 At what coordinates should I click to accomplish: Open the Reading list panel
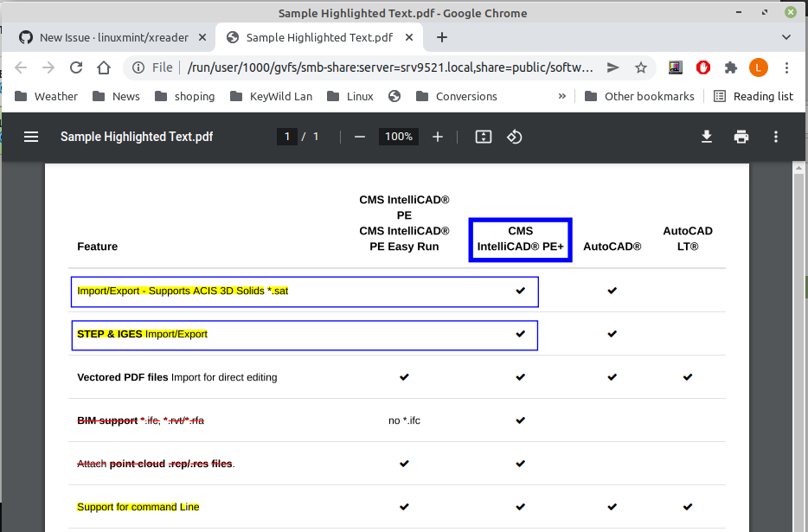click(x=753, y=96)
